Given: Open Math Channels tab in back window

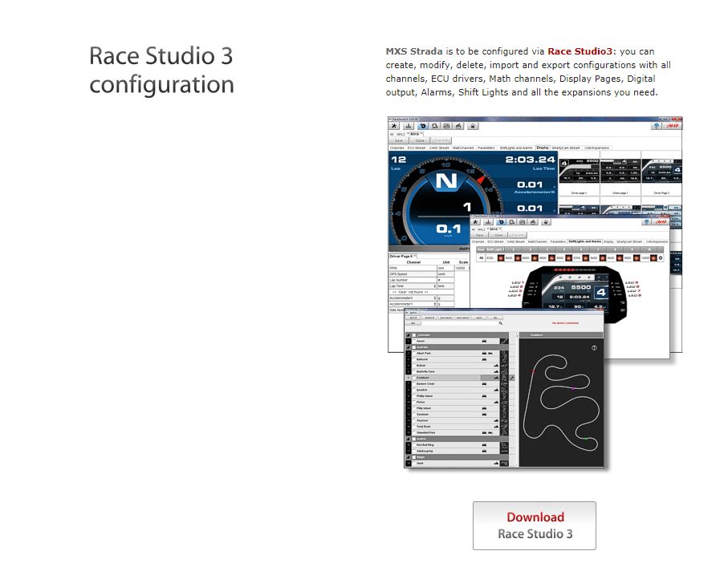Looking at the screenshot, I should coord(463,148).
